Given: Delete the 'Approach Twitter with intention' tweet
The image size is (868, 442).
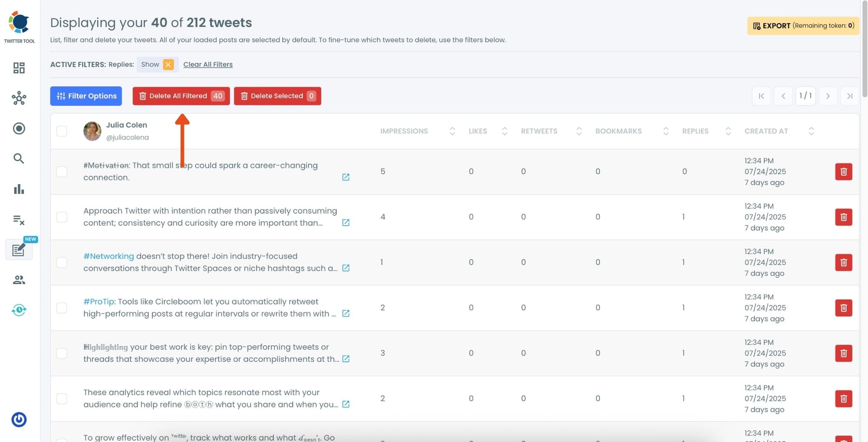Looking at the screenshot, I should coord(843,217).
